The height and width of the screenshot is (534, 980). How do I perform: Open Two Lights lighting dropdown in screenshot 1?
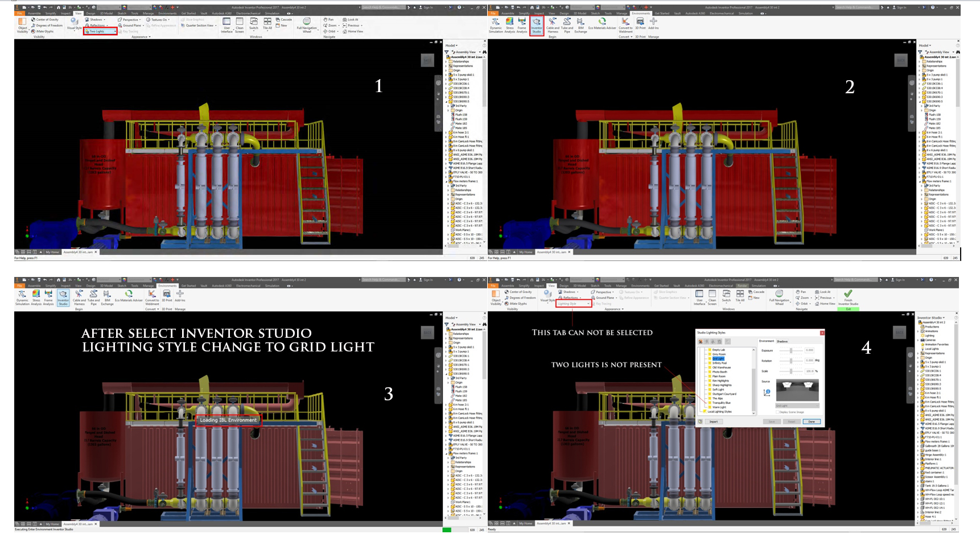click(100, 31)
